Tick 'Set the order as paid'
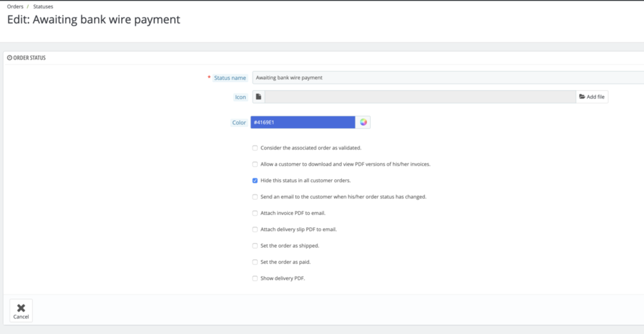Viewport: 644px width, 334px height. coord(255,262)
